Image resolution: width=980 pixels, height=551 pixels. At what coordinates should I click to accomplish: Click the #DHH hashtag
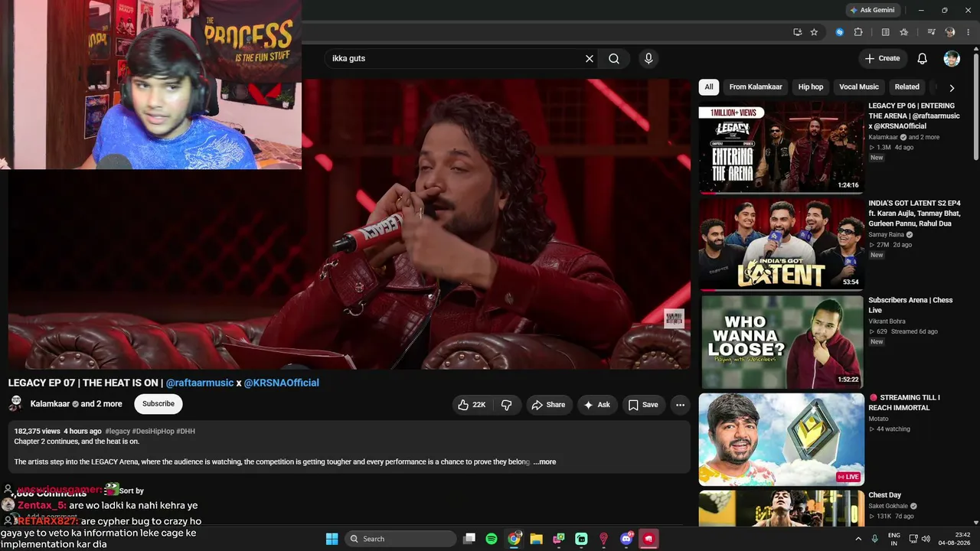186,432
